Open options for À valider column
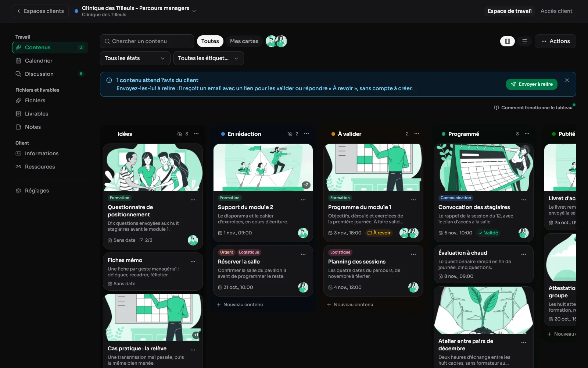 pyautogui.click(x=417, y=134)
